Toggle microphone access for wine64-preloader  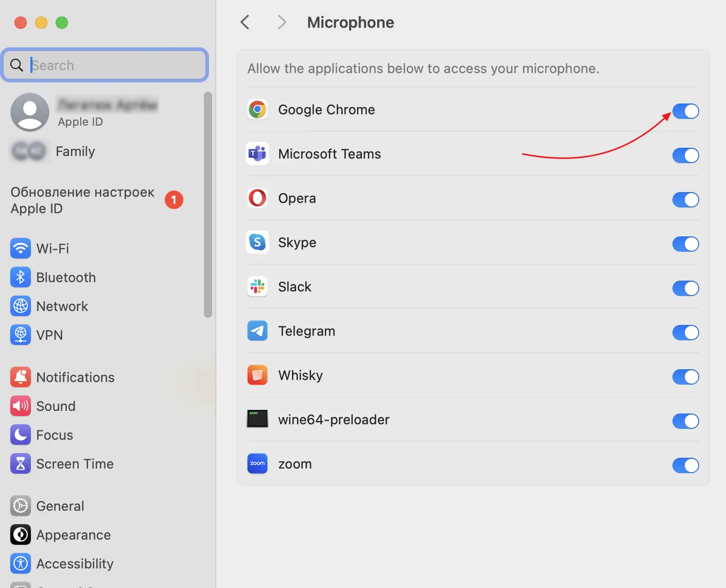point(685,421)
